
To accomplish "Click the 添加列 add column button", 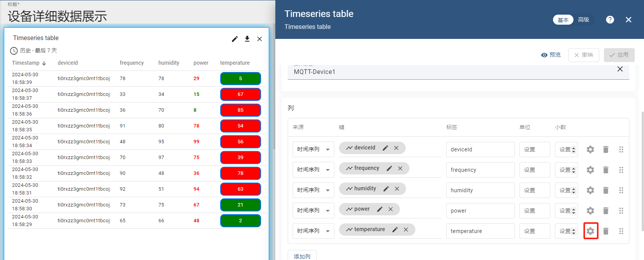I will pos(302,255).
